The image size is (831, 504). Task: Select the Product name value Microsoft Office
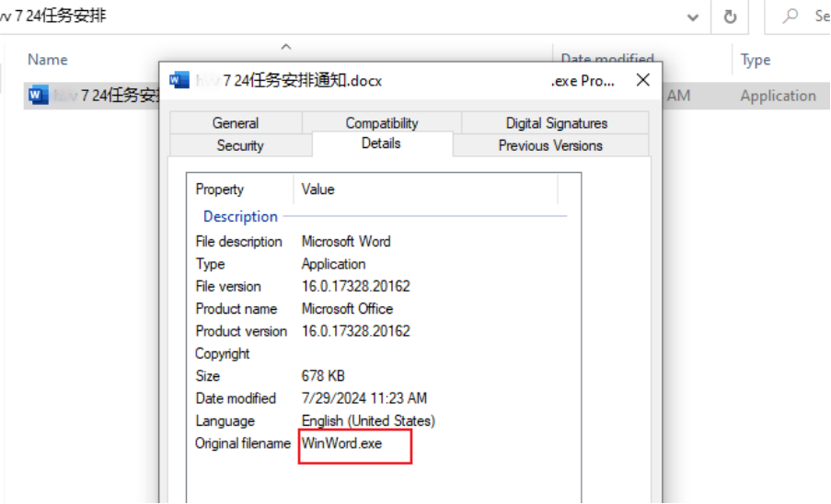[347, 309]
